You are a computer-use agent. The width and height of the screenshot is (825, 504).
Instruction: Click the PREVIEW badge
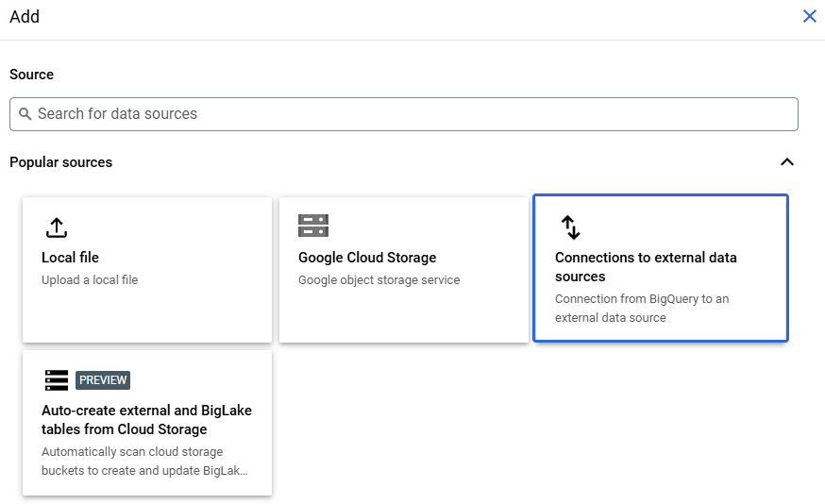pyautogui.click(x=103, y=380)
